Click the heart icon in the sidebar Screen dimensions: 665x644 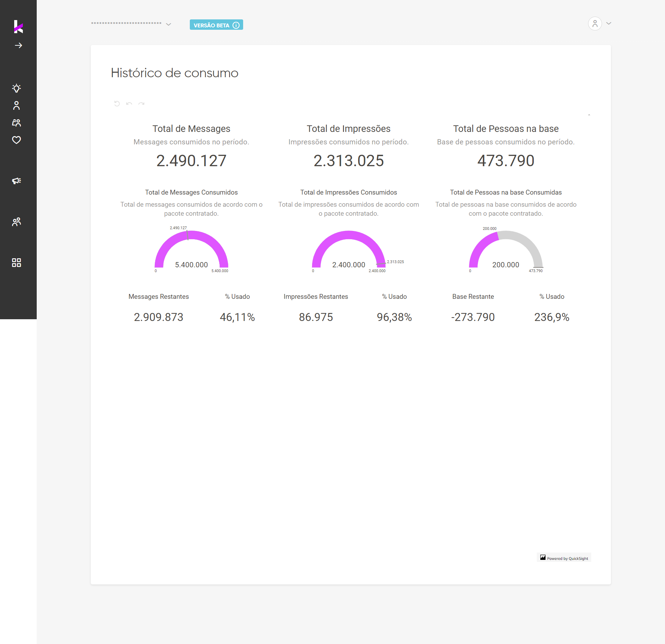click(16, 140)
